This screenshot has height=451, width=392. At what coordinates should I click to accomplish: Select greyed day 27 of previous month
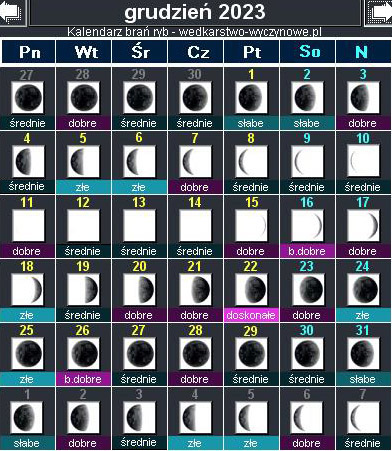click(27, 75)
